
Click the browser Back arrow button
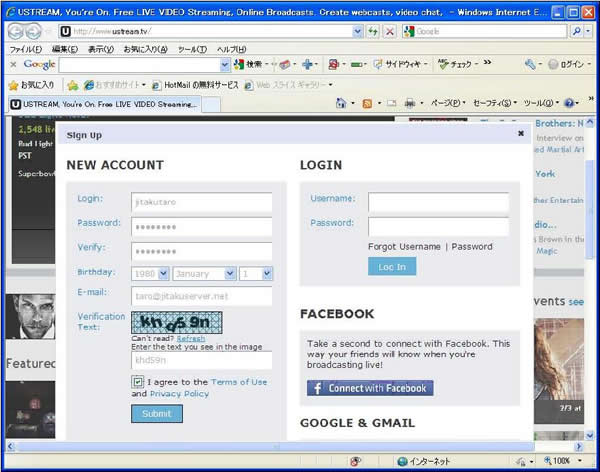(16, 31)
